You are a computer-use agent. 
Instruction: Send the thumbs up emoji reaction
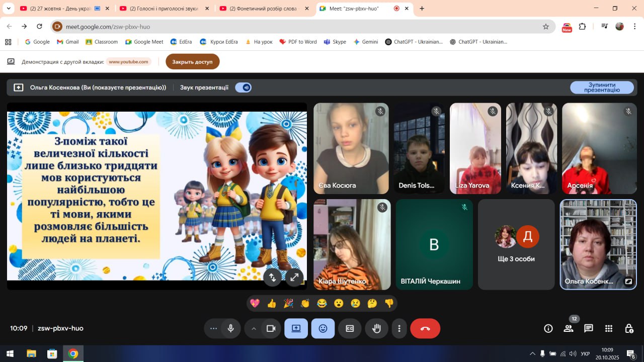[x=272, y=303]
